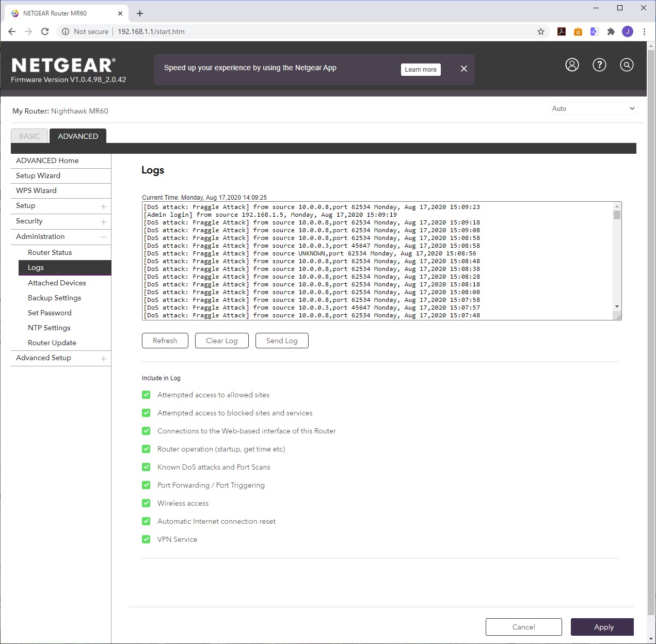Open the blue document extension icon
Screen dimensions: 656x644
tap(595, 31)
